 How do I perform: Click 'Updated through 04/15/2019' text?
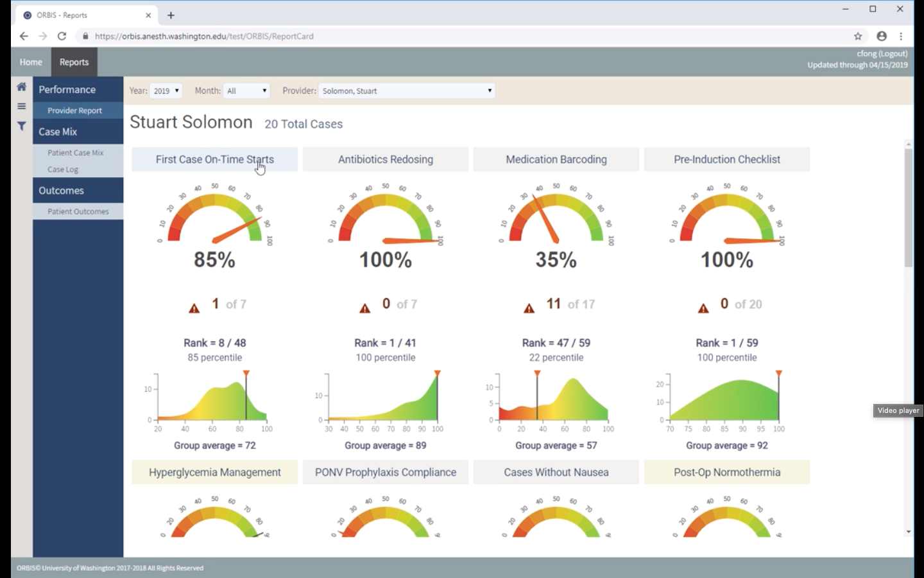pyautogui.click(x=858, y=65)
